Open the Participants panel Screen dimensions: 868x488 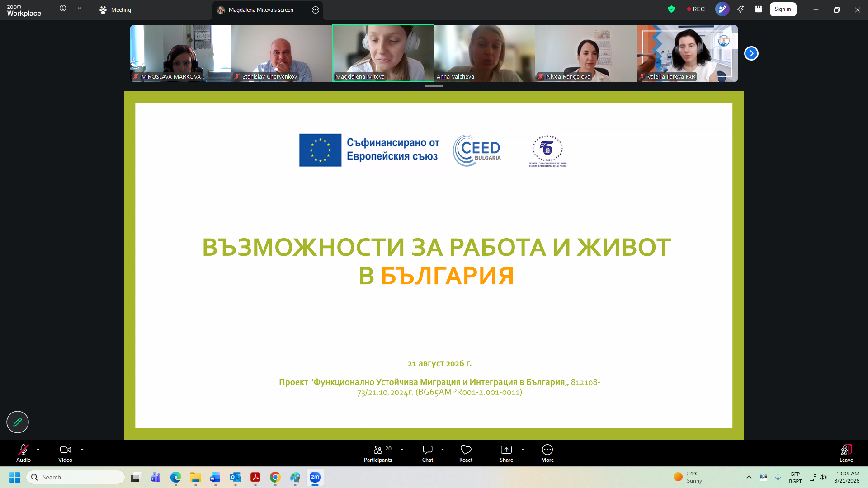(378, 453)
